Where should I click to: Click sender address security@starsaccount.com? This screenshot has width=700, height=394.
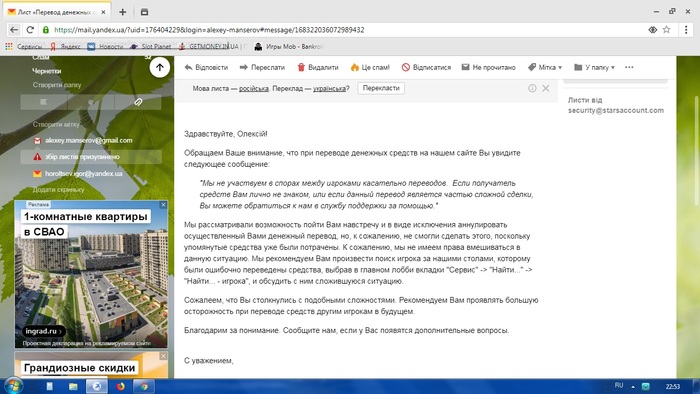[616, 110]
